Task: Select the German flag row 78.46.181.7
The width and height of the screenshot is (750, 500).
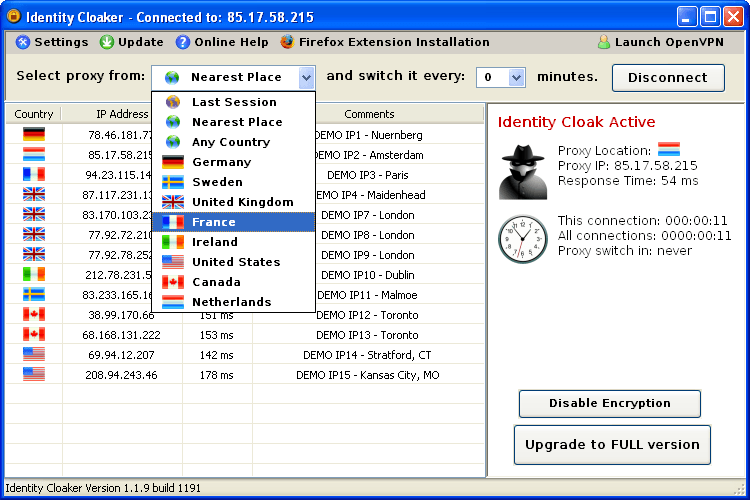Action: pos(34,134)
